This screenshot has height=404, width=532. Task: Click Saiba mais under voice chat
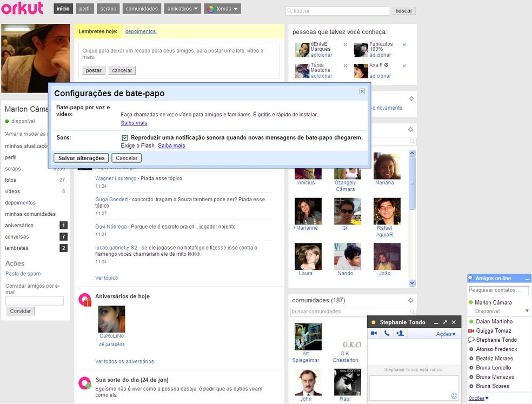[134, 123]
